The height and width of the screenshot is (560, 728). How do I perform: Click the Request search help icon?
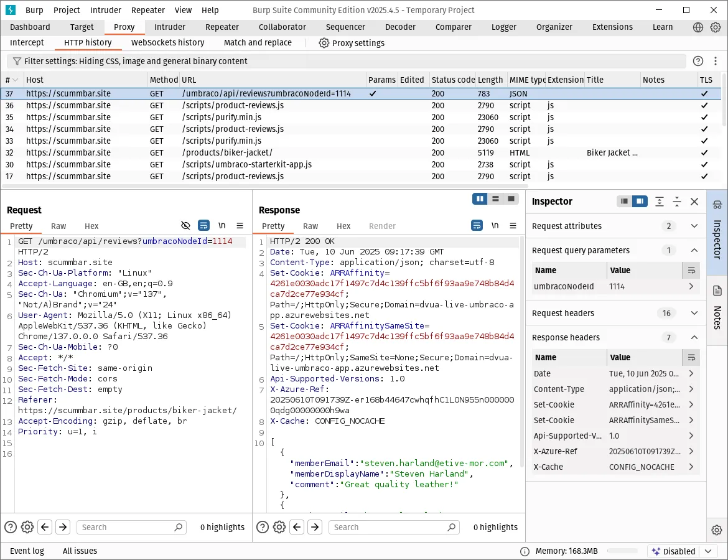pyautogui.click(x=10, y=527)
